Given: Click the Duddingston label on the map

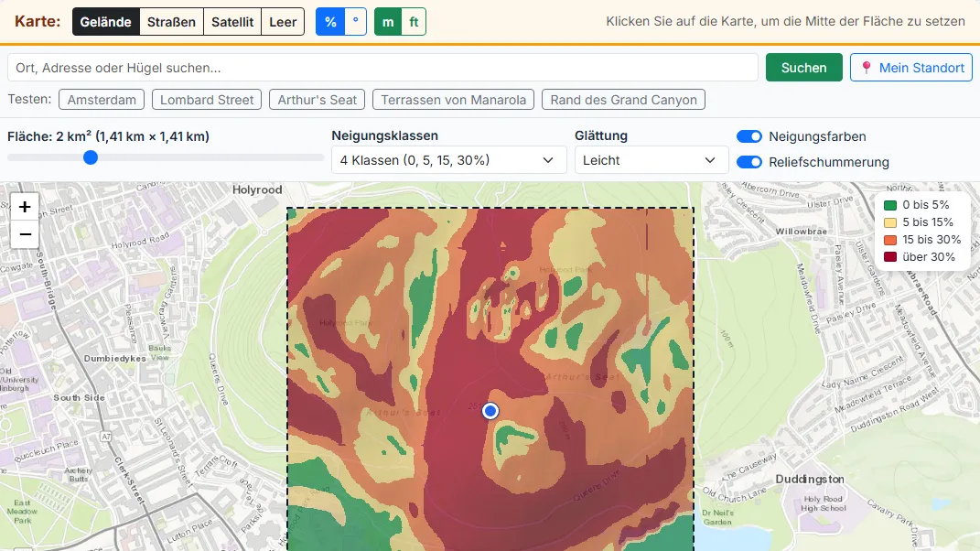Looking at the screenshot, I should (x=810, y=479).
